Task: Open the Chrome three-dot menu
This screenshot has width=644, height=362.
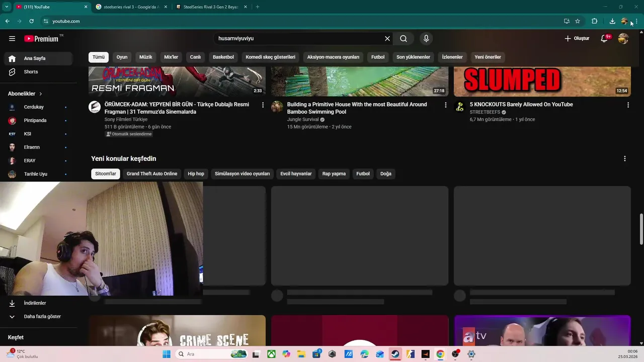Action: [x=636, y=21]
